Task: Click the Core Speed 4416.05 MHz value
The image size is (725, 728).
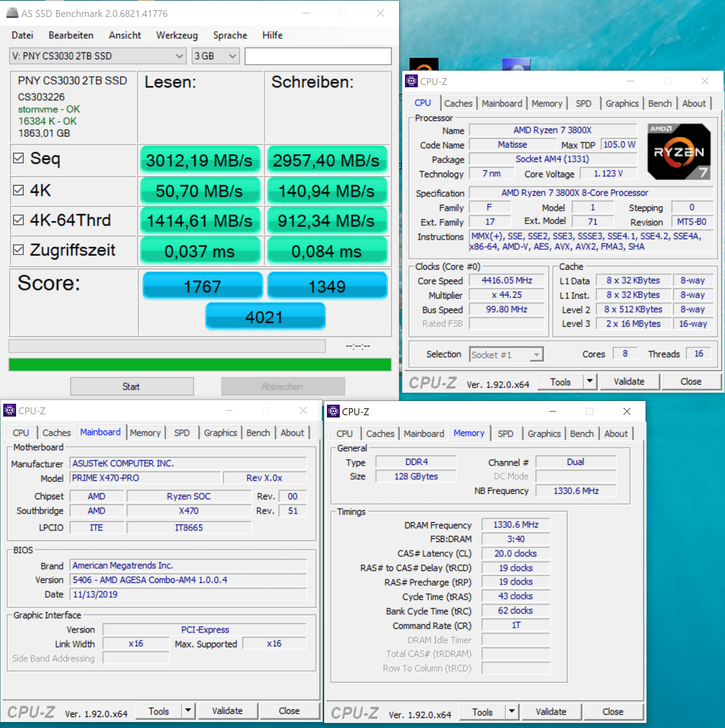Action: coord(507,280)
